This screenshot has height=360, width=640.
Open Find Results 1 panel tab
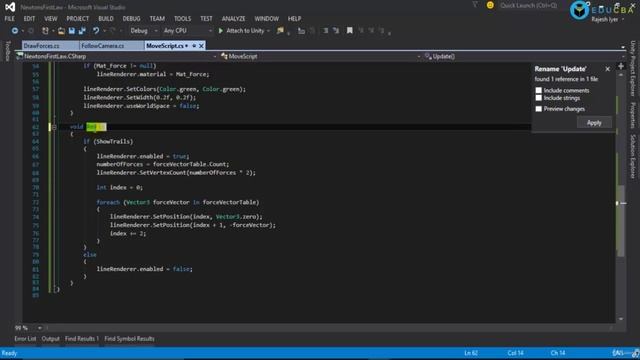pyautogui.click(x=82, y=339)
